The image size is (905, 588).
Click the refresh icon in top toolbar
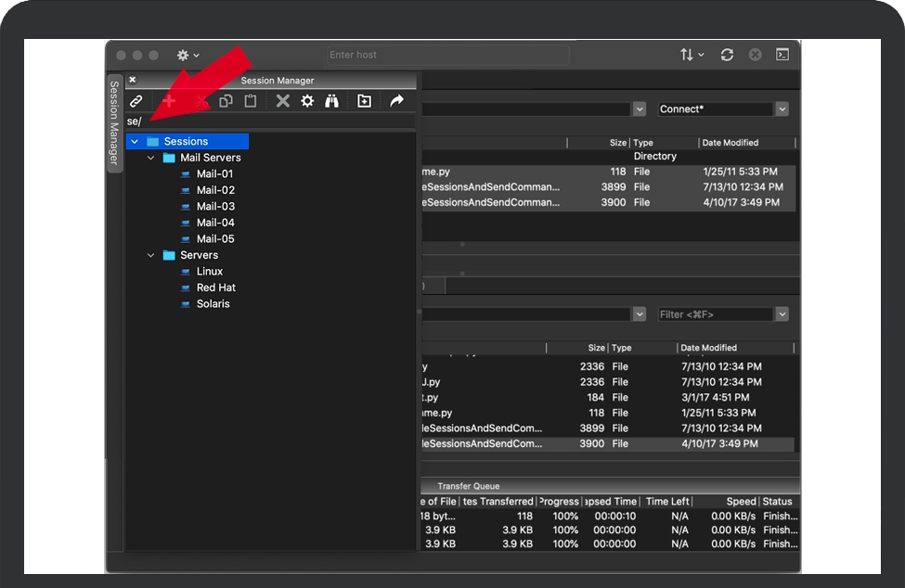tap(727, 55)
